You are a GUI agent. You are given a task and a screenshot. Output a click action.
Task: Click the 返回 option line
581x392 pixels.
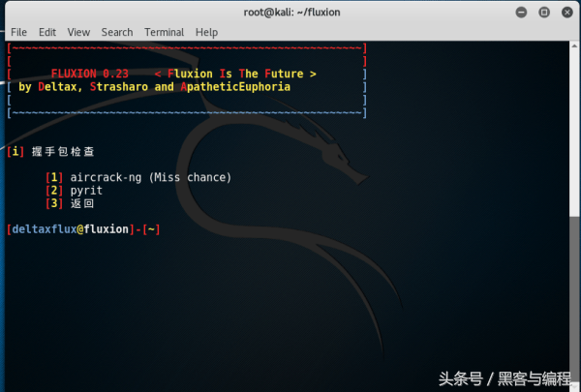coord(70,203)
